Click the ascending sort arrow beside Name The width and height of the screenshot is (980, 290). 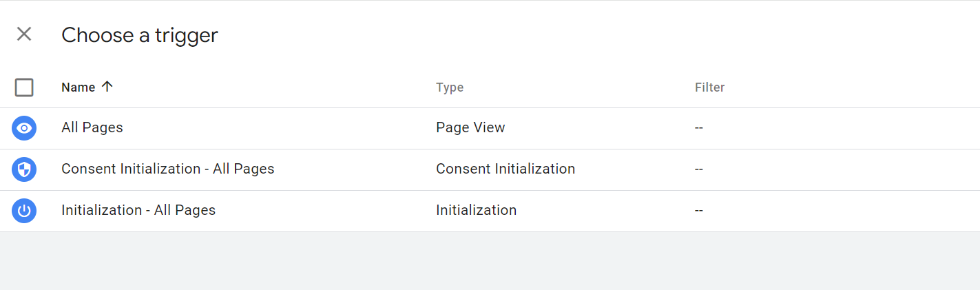[107, 87]
